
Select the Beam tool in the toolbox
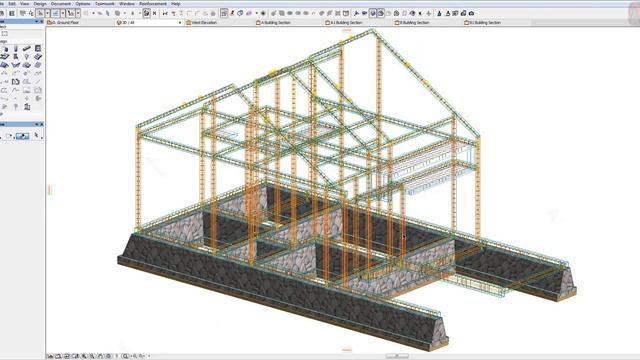pos(27,49)
